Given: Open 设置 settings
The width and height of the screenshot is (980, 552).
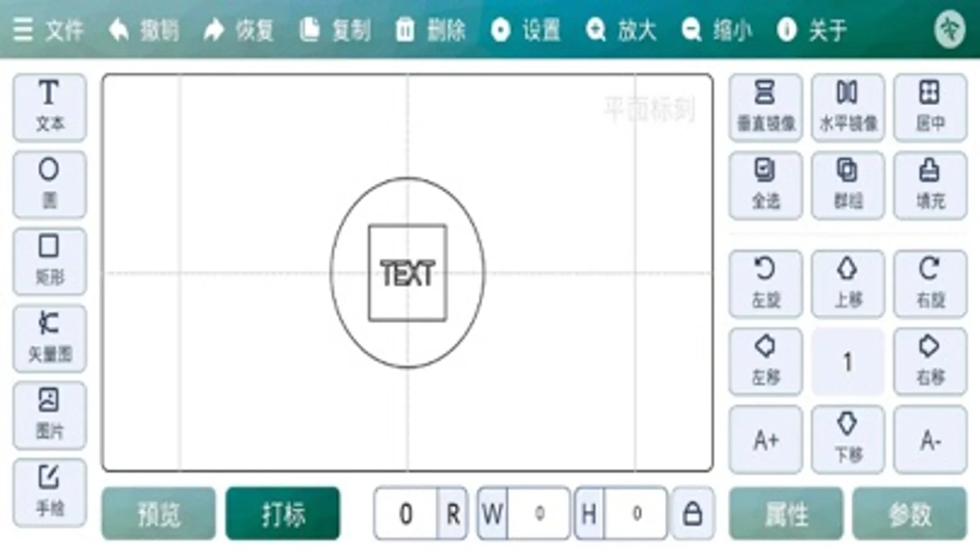Looking at the screenshot, I should 526,29.
